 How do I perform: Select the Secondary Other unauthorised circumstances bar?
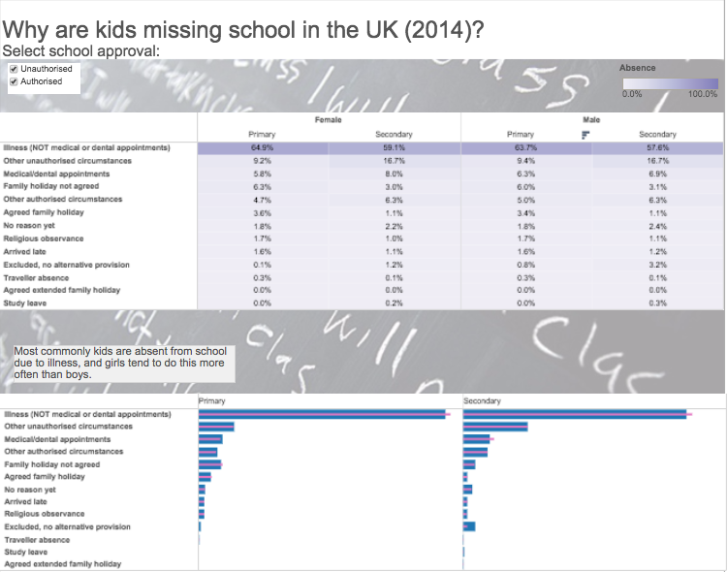tap(495, 427)
